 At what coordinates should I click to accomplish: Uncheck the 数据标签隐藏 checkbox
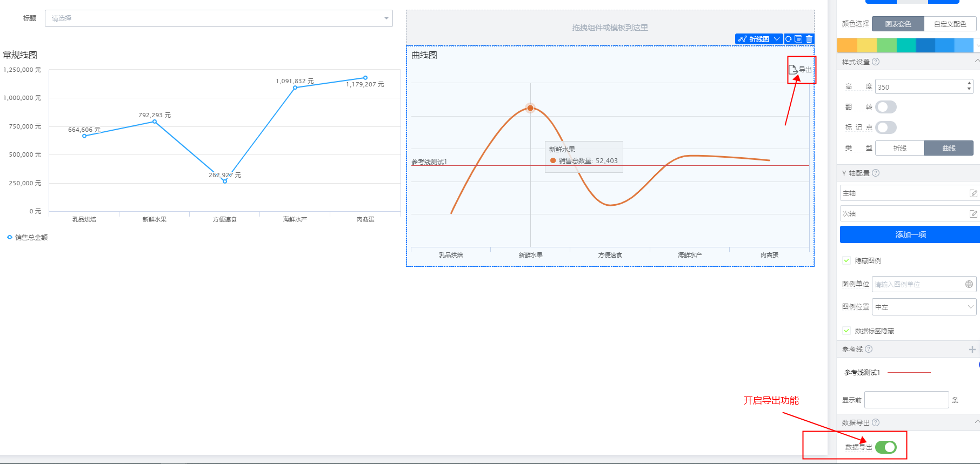click(x=846, y=331)
